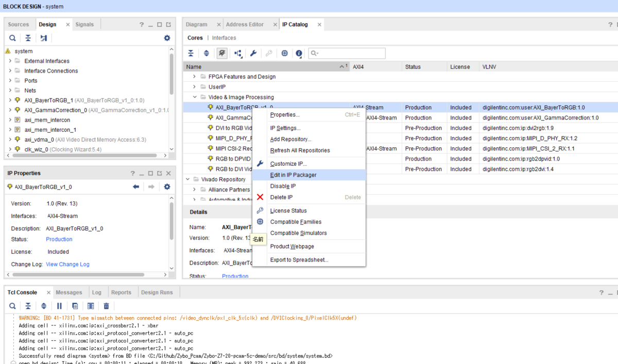Open help for Design panel

(142, 25)
